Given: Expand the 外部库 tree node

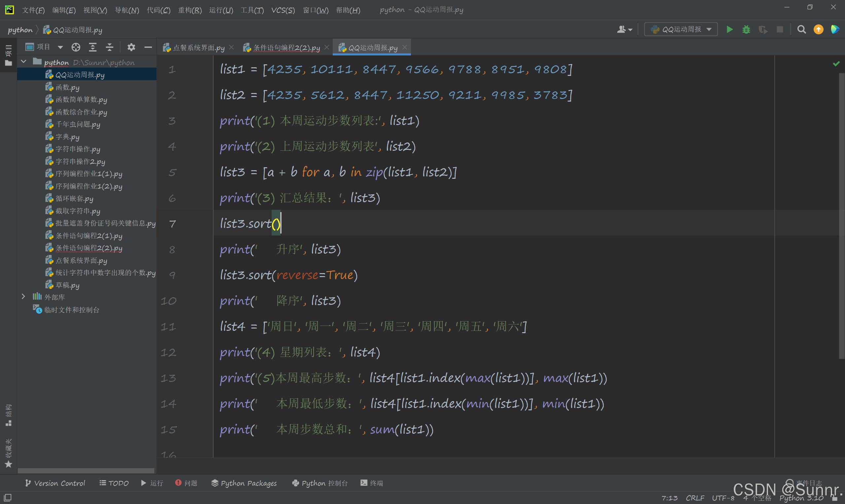Looking at the screenshot, I should point(23,297).
